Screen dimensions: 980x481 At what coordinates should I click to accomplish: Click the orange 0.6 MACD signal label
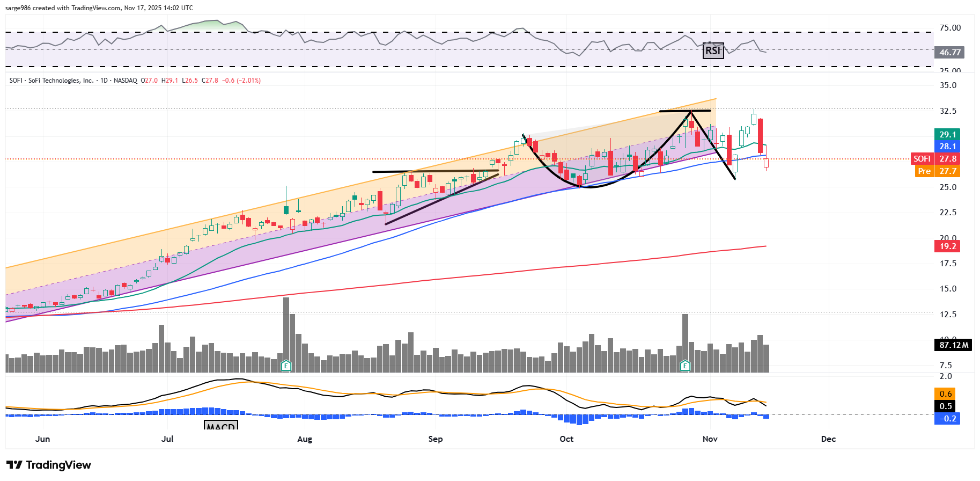[x=945, y=394]
